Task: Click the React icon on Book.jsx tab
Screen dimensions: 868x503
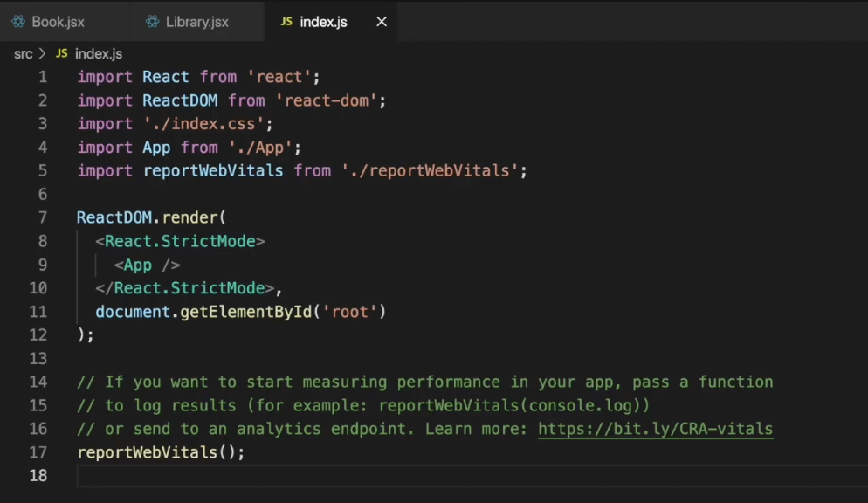Action: click(18, 22)
